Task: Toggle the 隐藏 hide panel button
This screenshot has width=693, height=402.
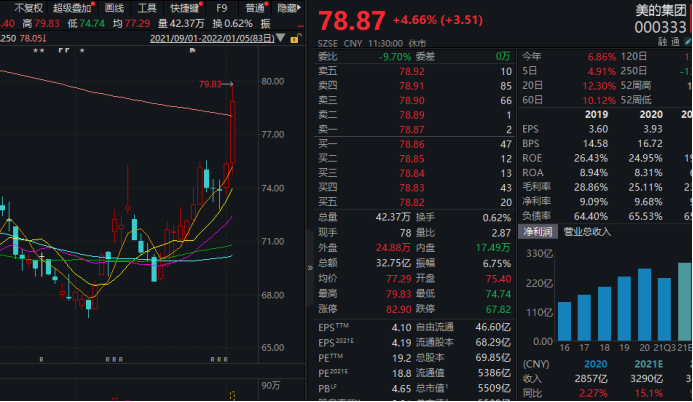Action: tap(286, 7)
